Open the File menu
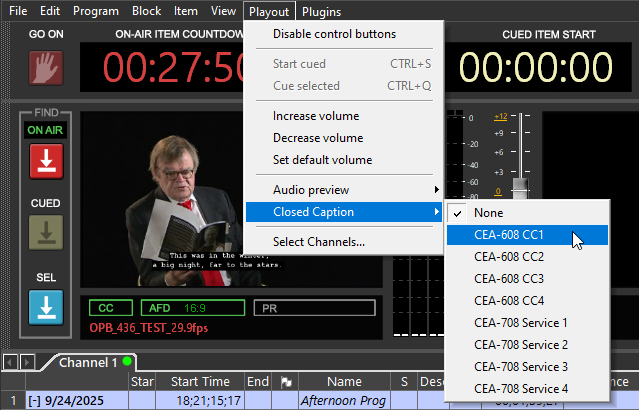The height and width of the screenshot is (410, 639). click(x=18, y=11)
